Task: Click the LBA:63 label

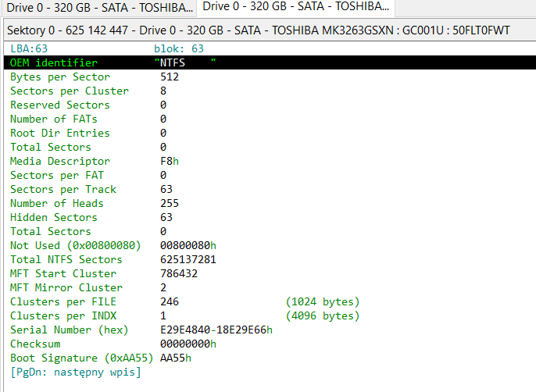Action: coord(29,49)
